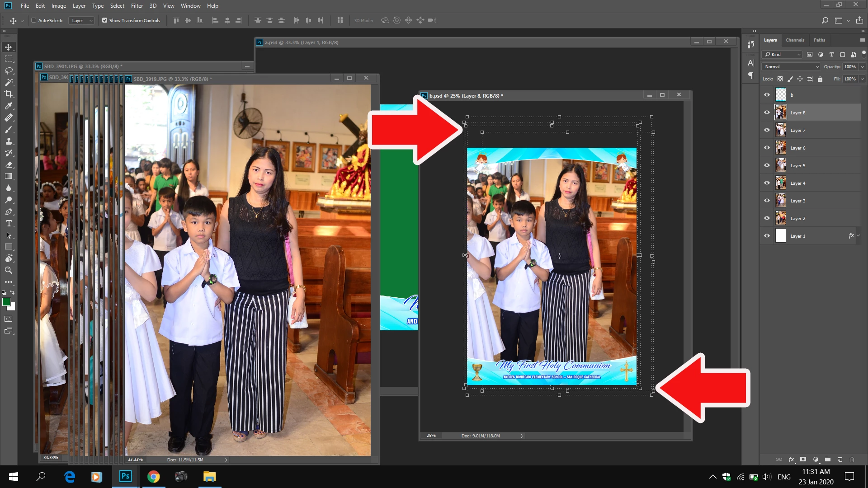
Task: Select the Magic Wand tool
Action: (9, 82)
